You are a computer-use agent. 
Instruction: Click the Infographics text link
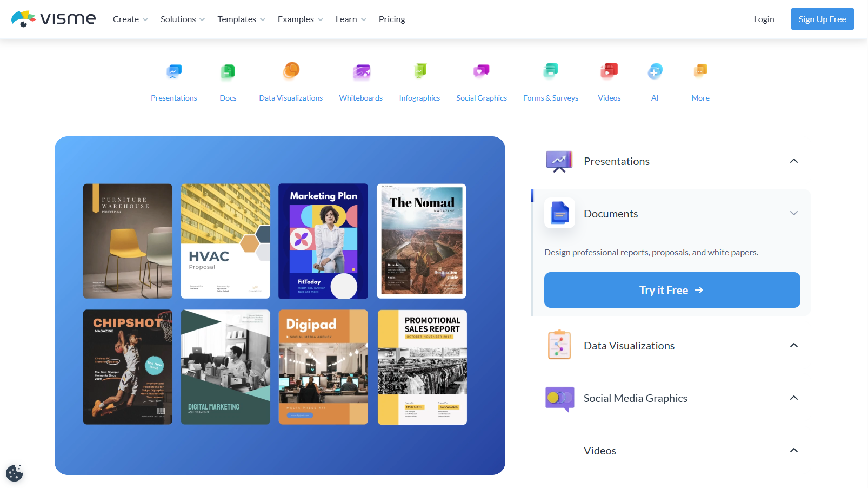coord(419,98)
